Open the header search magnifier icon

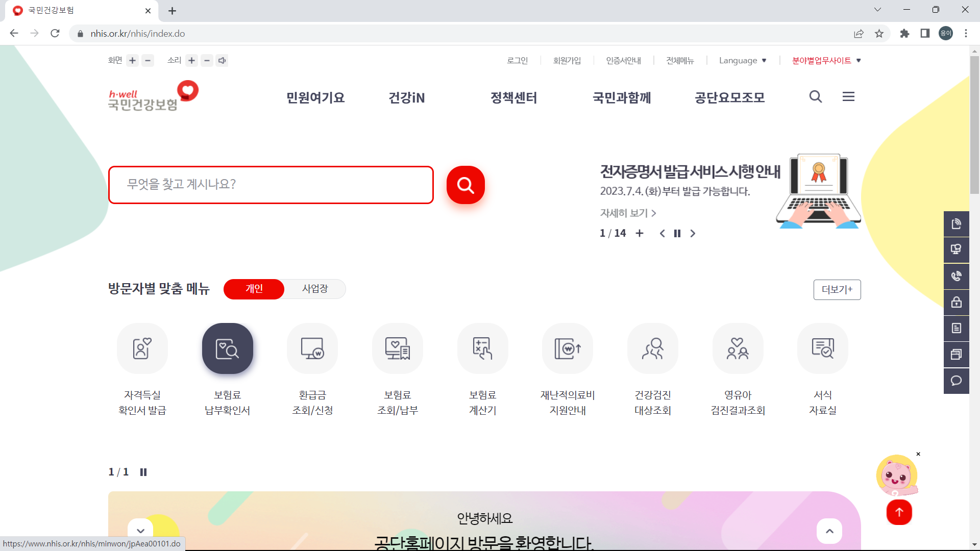[x=815, y=96]
